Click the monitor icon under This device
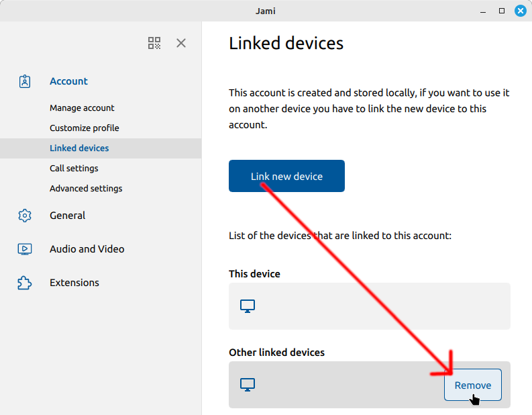Screen dimensions: 532x415 [248, 306]
